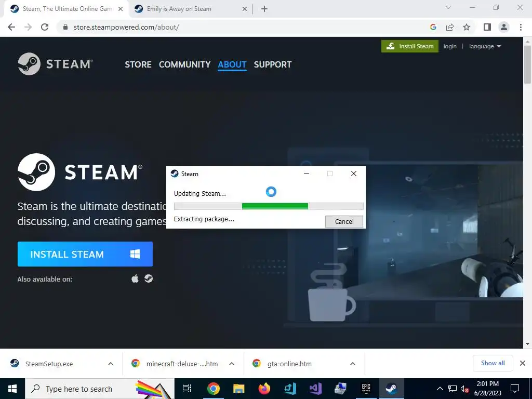Go back to previous page
532x399 pixels.
pos(11,27)
